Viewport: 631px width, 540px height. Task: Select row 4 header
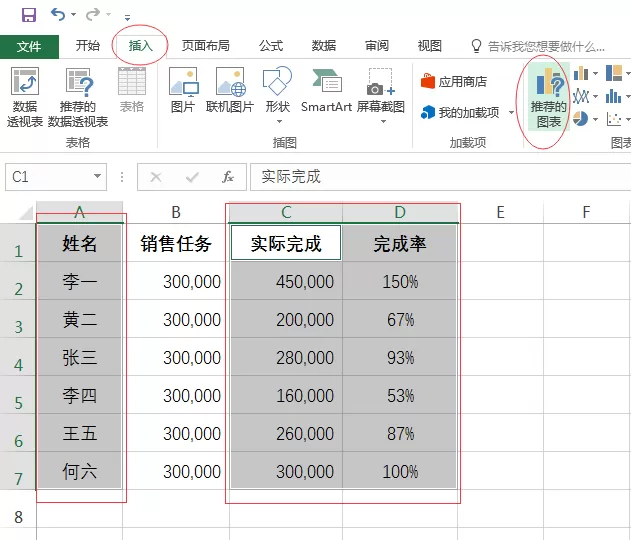click(18, 357)
